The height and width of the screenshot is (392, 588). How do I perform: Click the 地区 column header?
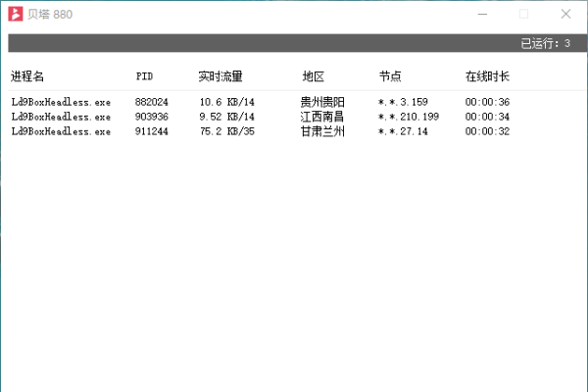point(314,76)
